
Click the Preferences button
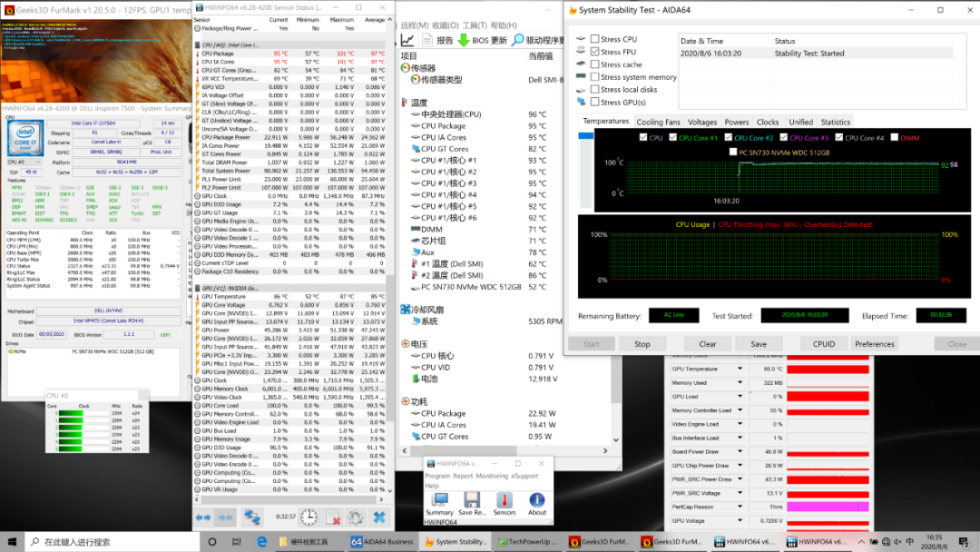pos(874,344)
